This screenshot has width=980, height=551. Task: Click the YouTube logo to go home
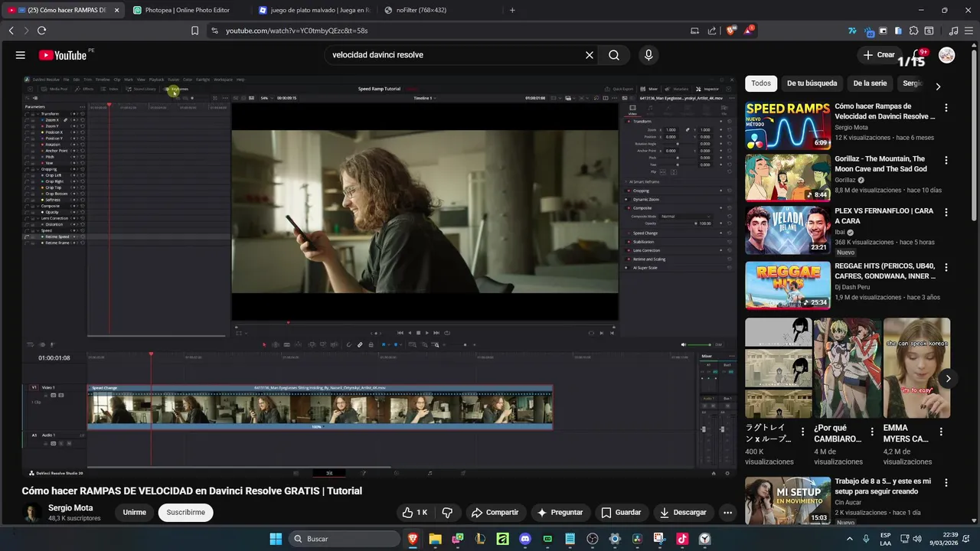click(64, 55)
